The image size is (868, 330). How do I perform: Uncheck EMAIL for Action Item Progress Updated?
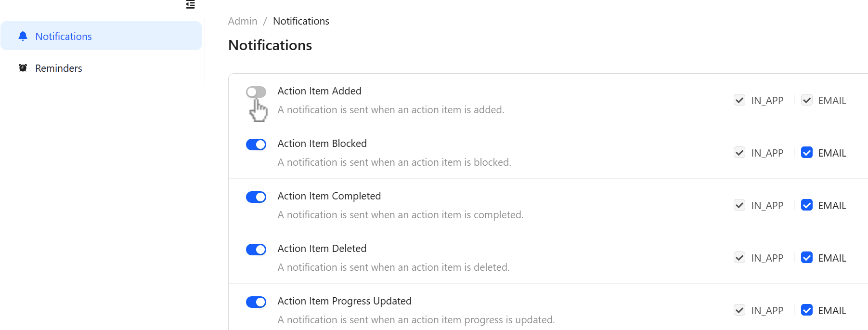806,310
